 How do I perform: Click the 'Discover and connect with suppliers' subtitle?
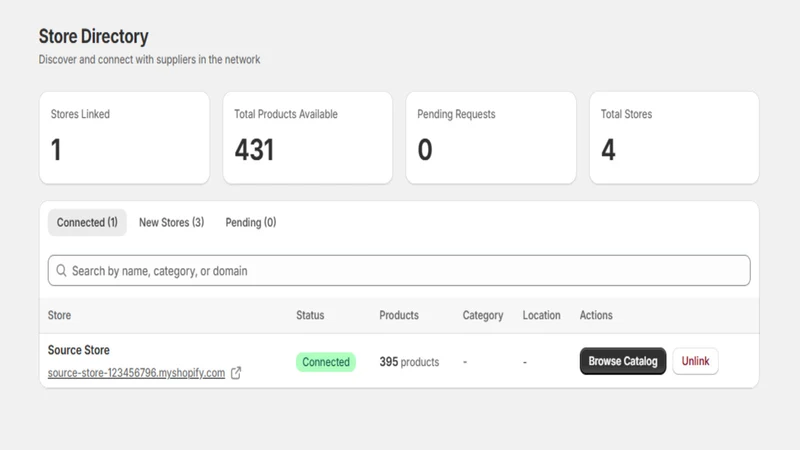coord(149,59)
